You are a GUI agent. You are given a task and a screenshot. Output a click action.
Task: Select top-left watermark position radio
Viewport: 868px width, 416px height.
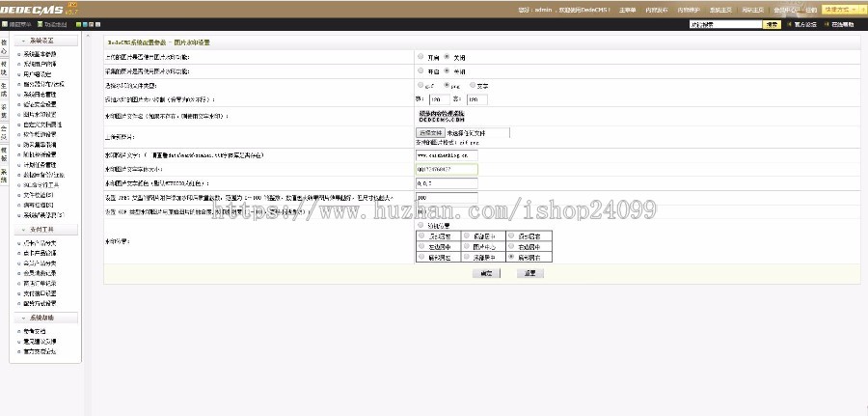tap(421, 236)
